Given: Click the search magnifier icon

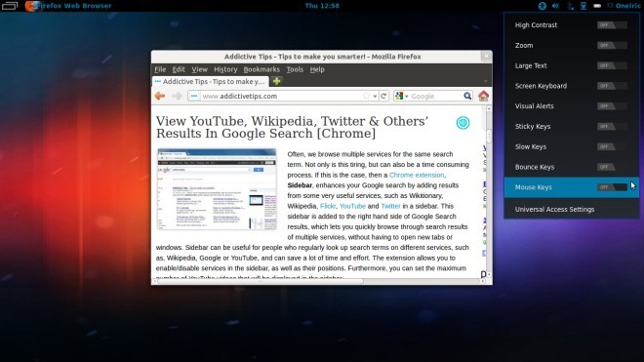Looking at the screenshot, I should point(467,96).
